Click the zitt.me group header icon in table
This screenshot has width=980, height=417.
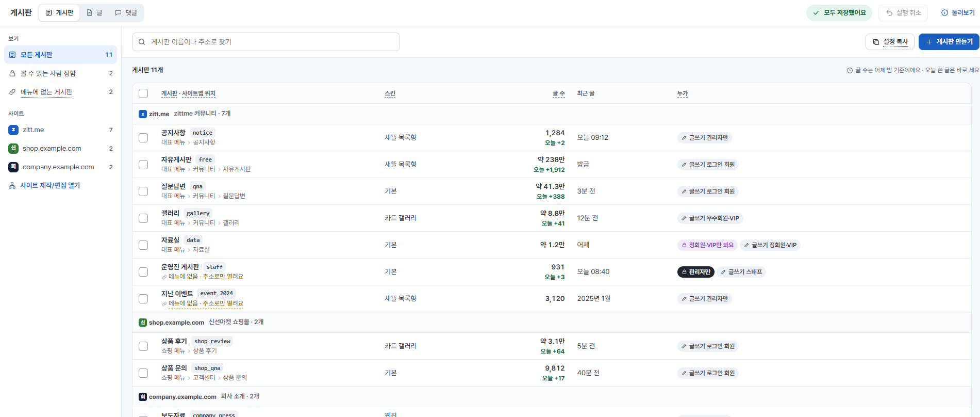[143, 114]
